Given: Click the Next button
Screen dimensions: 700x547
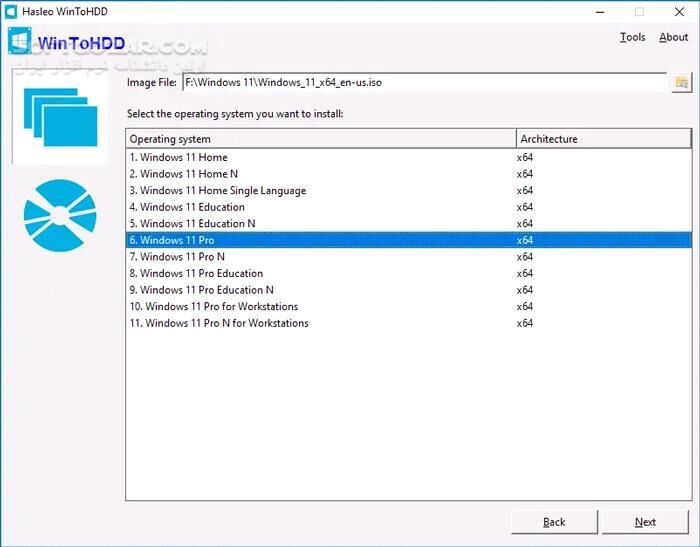Looking at the screenshot, I should point(645,522).
